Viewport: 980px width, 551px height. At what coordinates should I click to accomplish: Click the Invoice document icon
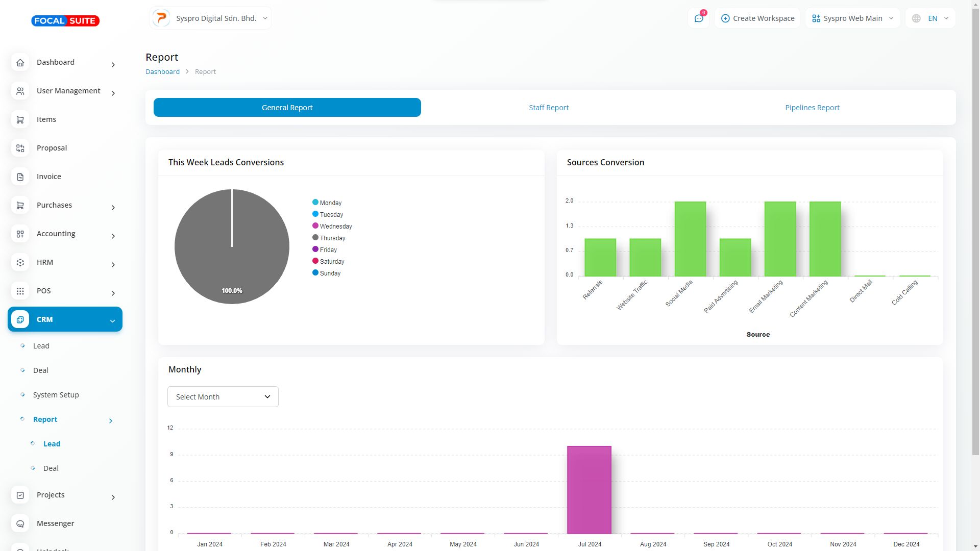[x=20, y=177]
